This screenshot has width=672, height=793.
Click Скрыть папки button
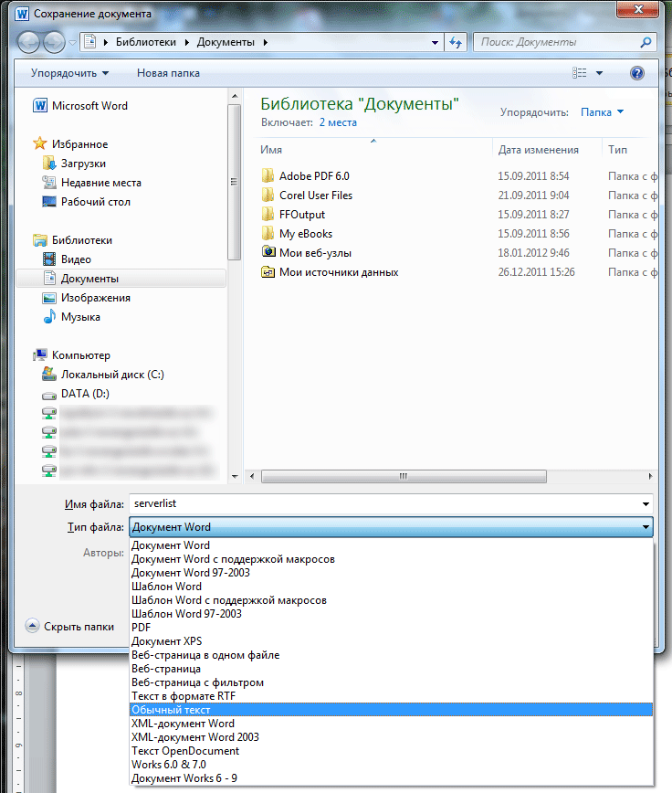coord(69,627)
